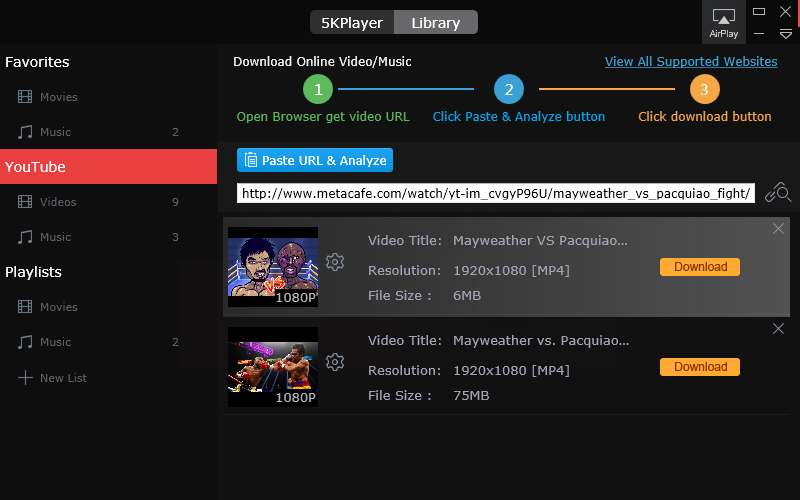Viewport: 800px width, 500px height.
Task: Open the dropdown menu icon below close button
Action: [786, 34]
